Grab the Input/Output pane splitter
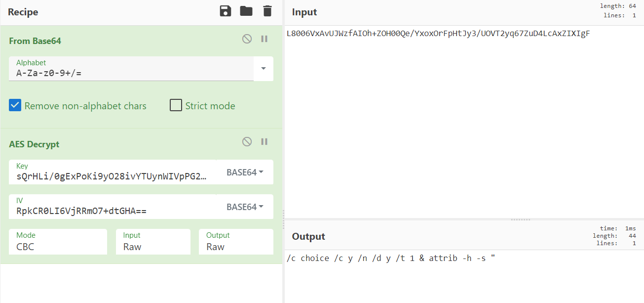 click(520, 219)
